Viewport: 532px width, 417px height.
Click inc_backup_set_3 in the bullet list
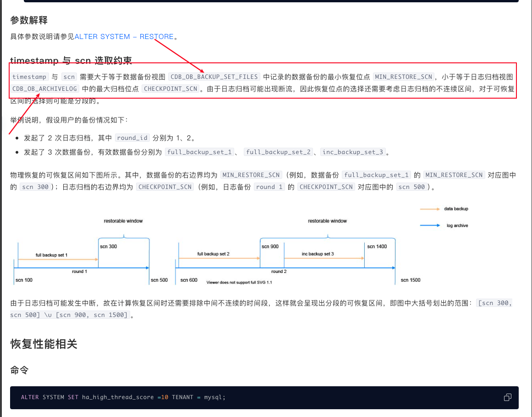point(353,152)
